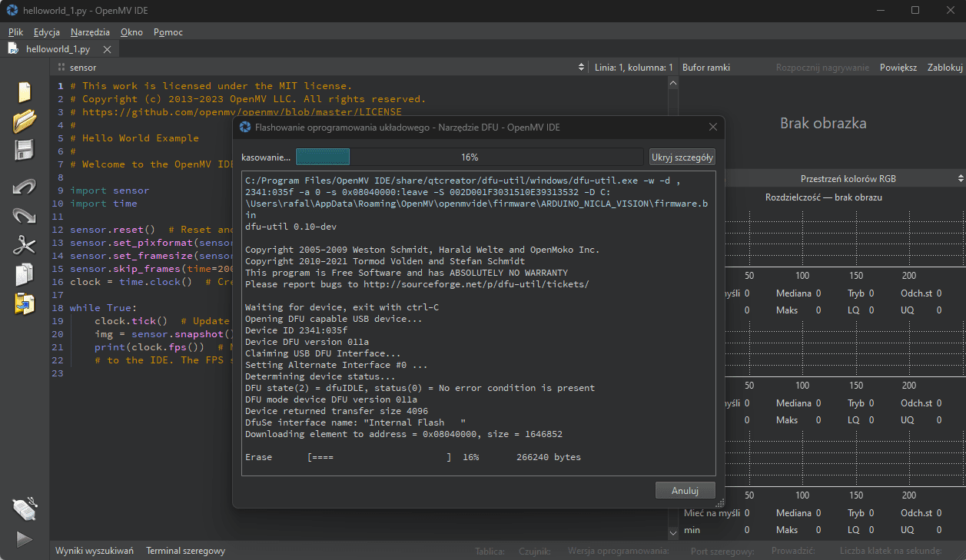Click the Python file icon on tab
Viewport: 966px width, 560px height.
13,48
